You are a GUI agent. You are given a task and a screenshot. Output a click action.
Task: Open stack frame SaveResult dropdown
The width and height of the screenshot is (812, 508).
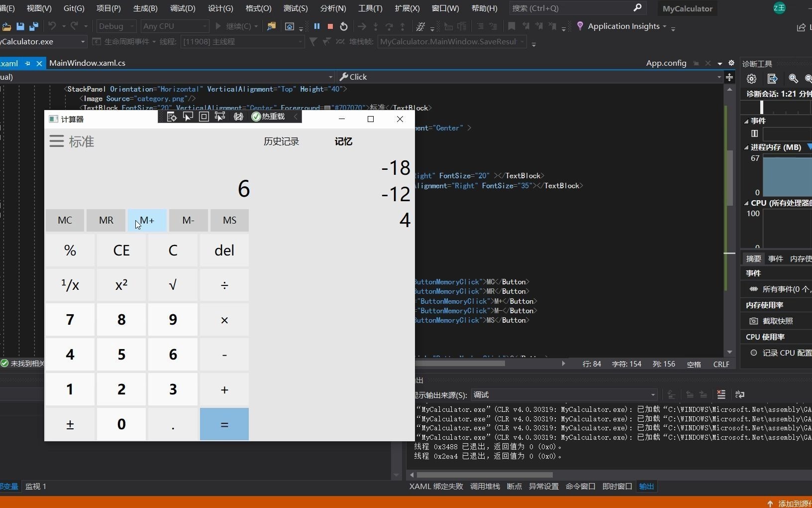tap(452, 42)
